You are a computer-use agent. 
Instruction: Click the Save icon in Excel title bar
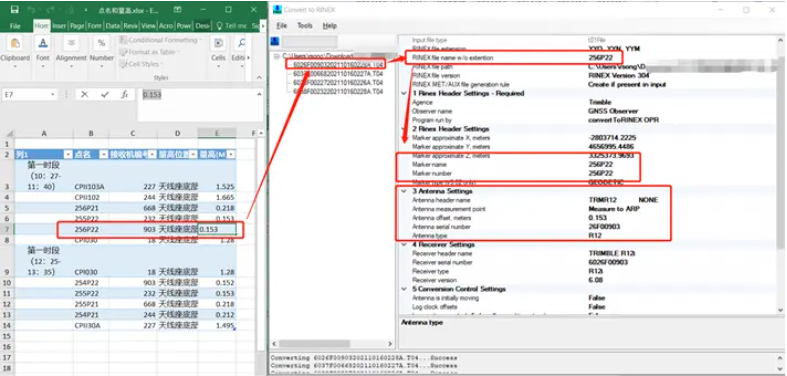(15, 10)
